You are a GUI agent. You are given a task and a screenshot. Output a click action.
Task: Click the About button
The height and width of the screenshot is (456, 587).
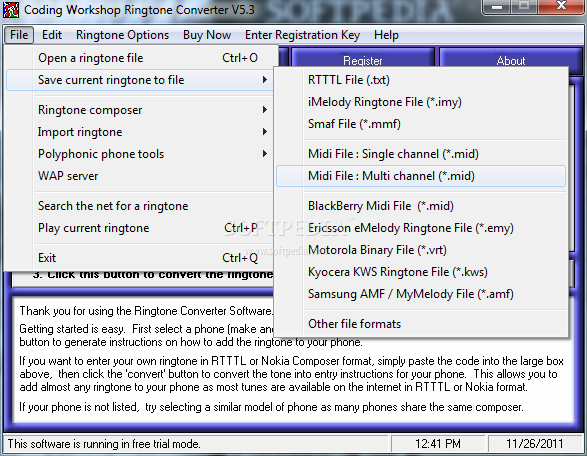click(x=511, y=58)
